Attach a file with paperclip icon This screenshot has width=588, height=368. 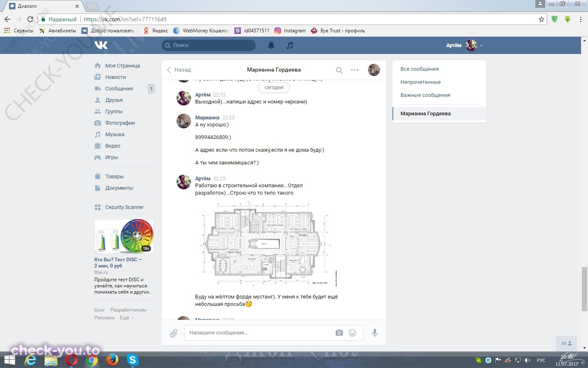pyautogui.click(x=174, y=333)
